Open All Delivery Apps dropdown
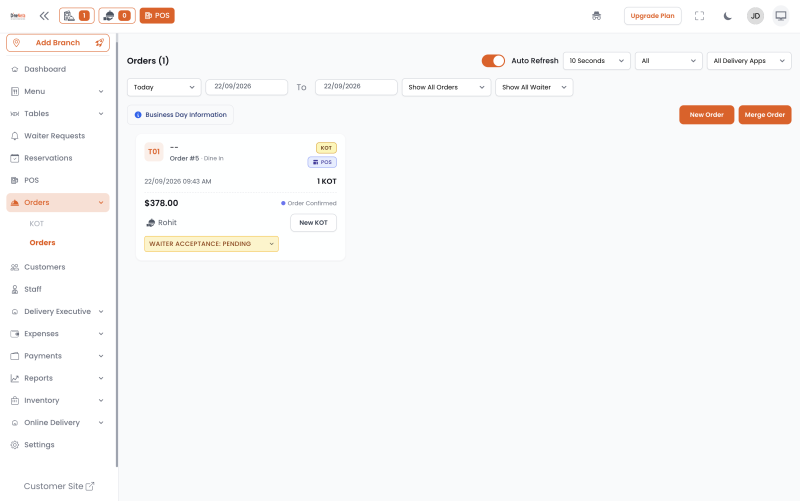The width and height of the screenshot is (800, 501). (x=749, y=61)
